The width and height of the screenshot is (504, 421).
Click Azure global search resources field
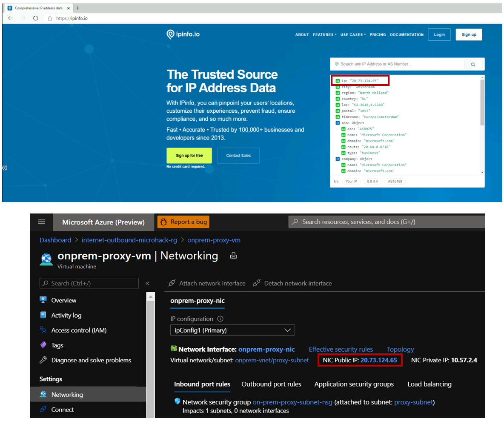tap(387, 222)
